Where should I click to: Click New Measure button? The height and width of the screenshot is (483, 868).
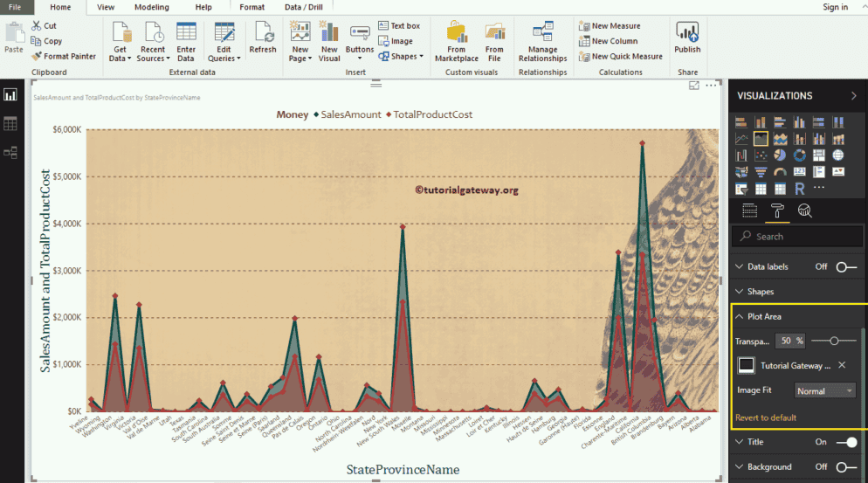[610, 26]
